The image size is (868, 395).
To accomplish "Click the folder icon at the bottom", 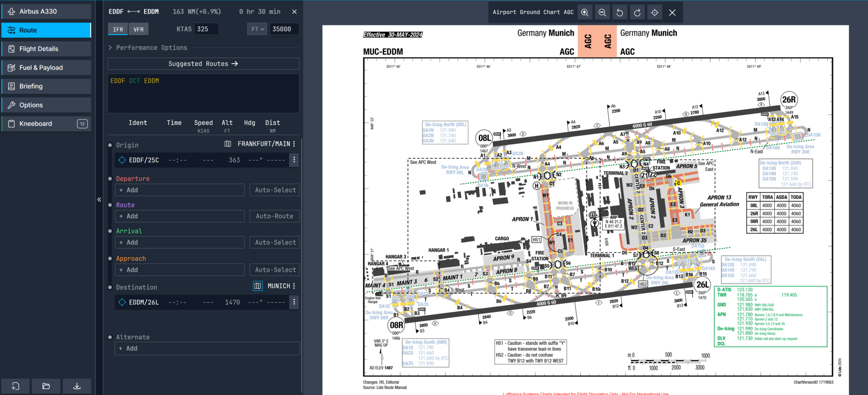I will [x=46, y=386].
